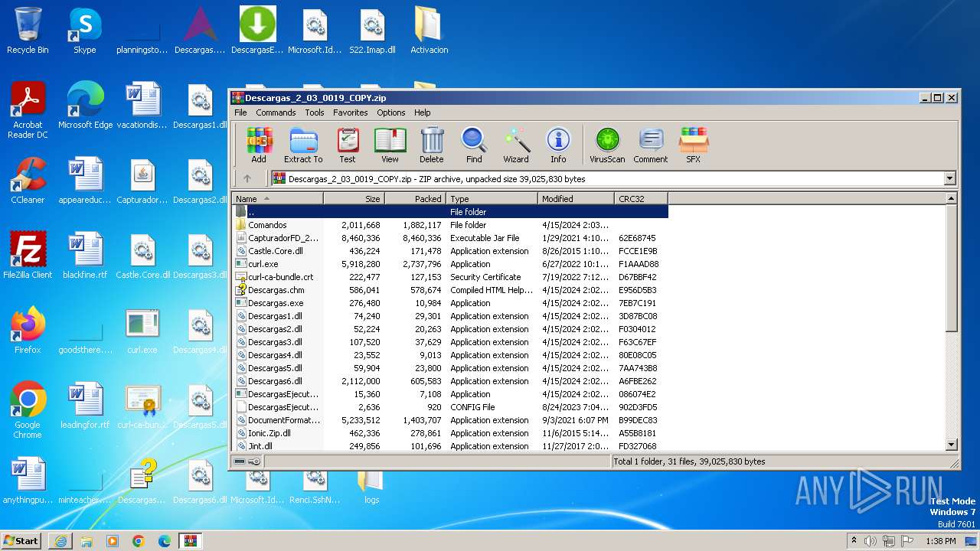This screenshot has width=980, height=551.
Task: Click the status bar drive/key icon
Action: click(247, 461)
